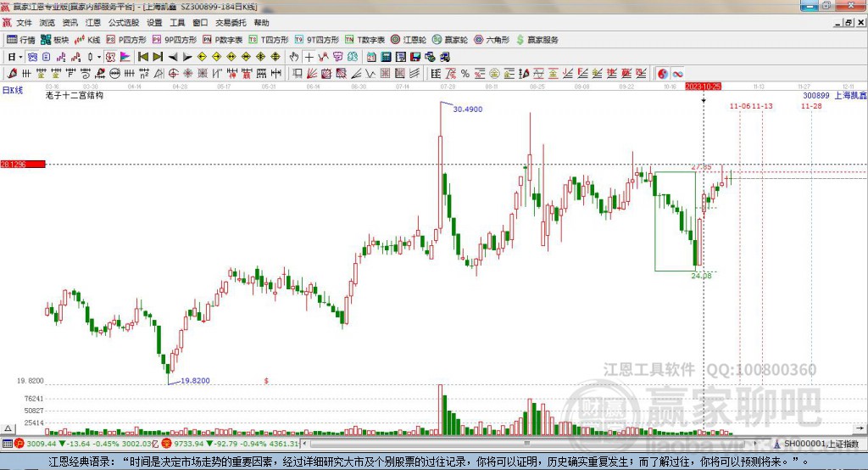Screen dimensions: 868x470
Task: Open the T数字表 tool
Action: click(x=364, y=40)
